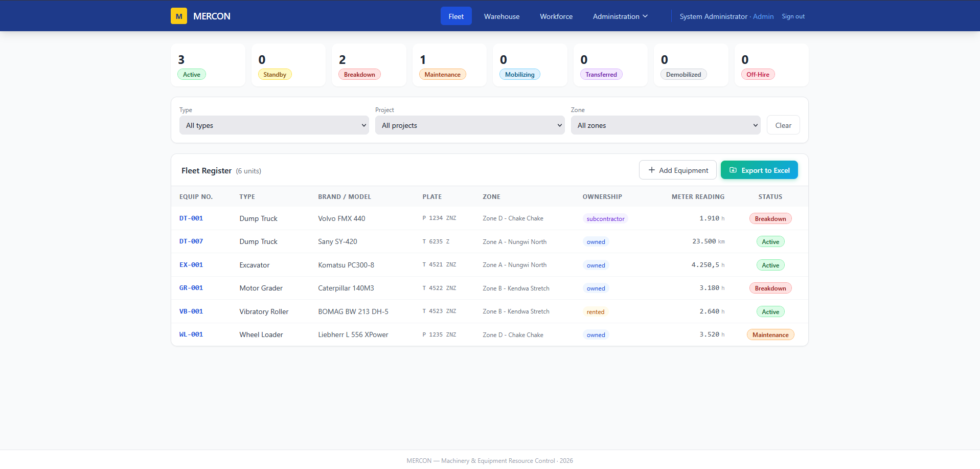Screen dimensions: 980x469
Task: Click the OWNERSHIP column header
Action: click(x=602, y=197)
